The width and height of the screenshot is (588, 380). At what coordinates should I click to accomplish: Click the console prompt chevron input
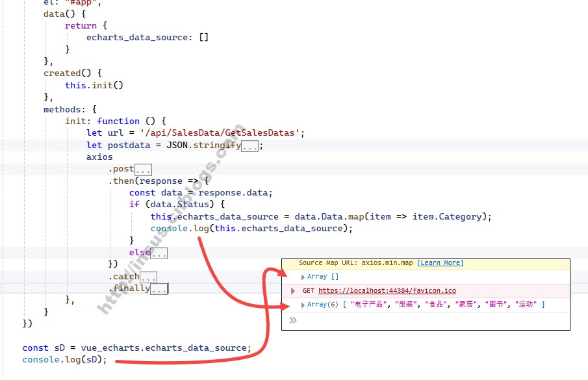(x=293, y=320)
